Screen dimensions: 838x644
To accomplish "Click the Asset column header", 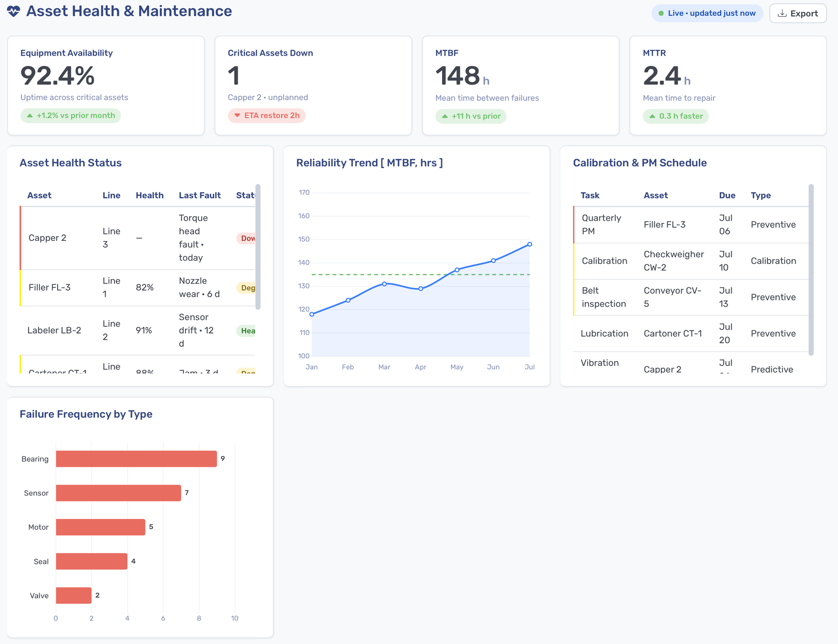I will point(39,195).
